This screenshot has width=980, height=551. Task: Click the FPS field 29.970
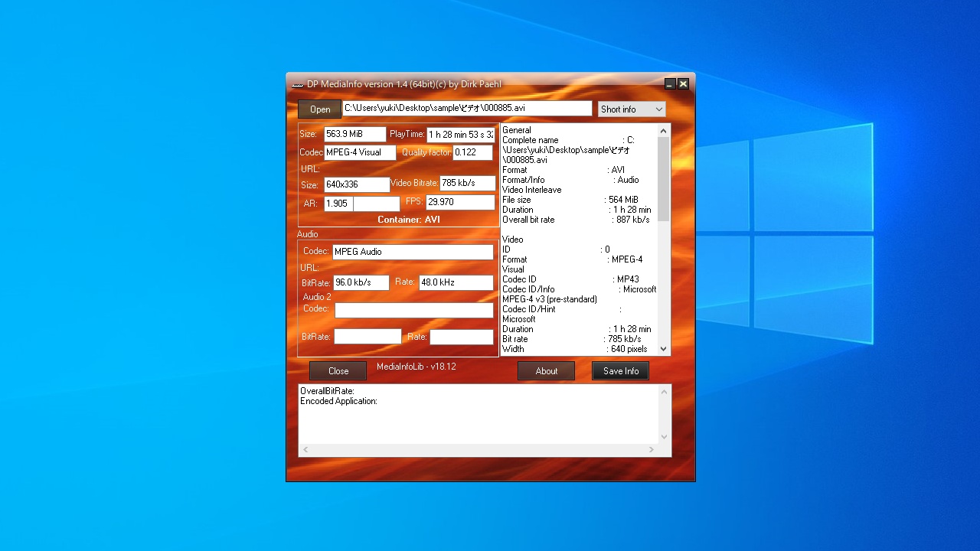click(461, 202)
